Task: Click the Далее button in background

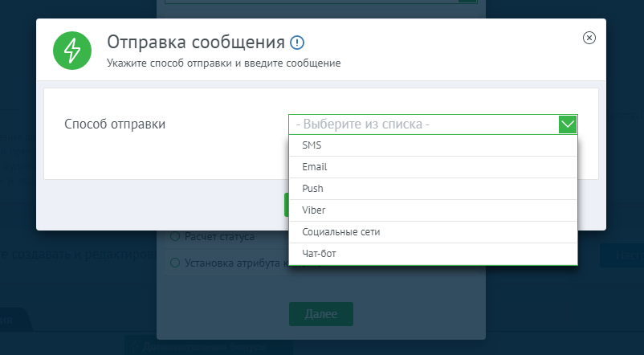Action: coord(321,314)
